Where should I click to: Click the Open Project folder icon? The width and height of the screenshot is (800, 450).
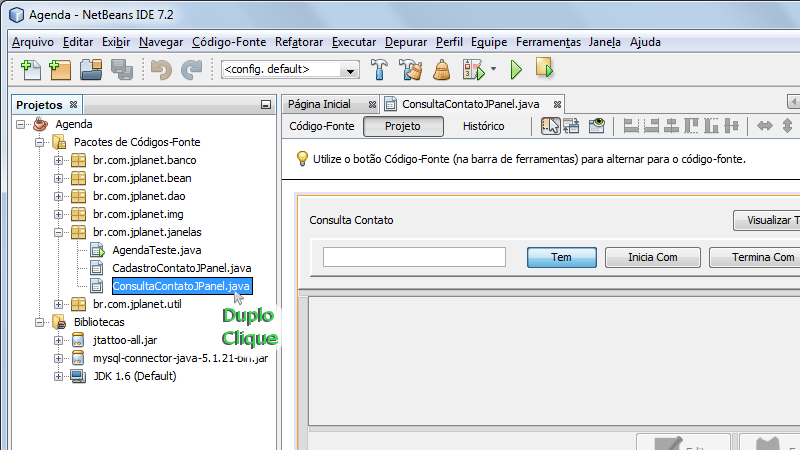(91, 70)
